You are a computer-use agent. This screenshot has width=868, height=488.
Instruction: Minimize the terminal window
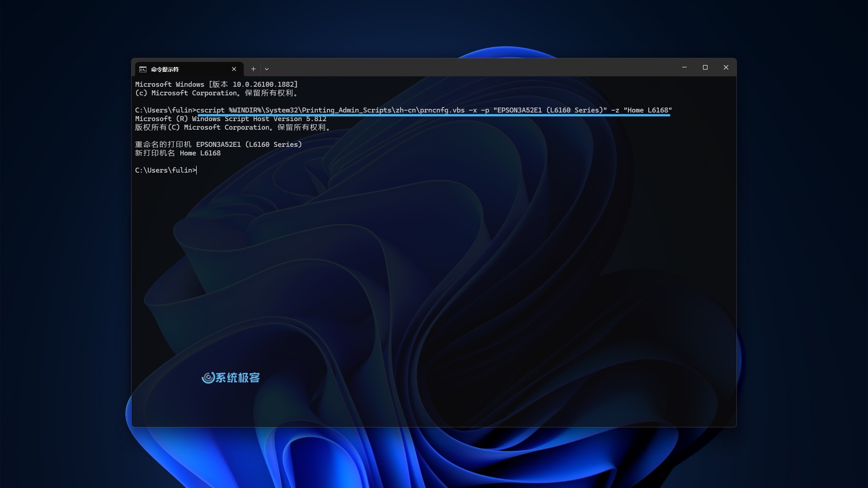[x=684, y=67]
